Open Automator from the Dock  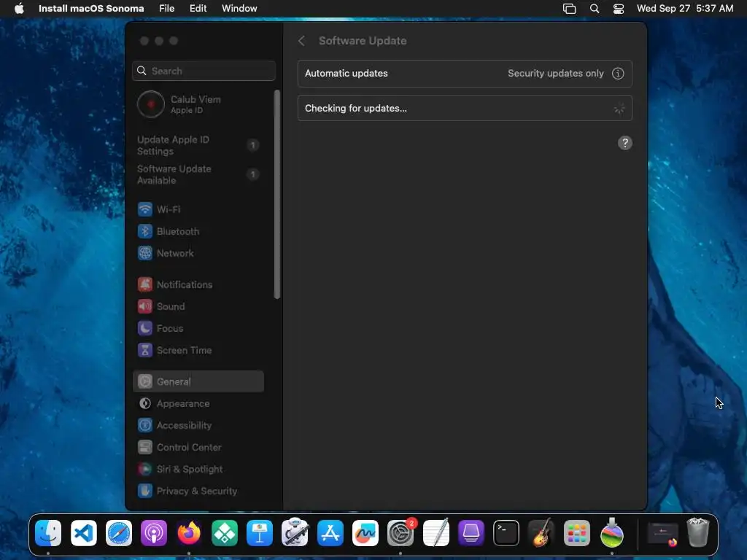coord(295,533)
